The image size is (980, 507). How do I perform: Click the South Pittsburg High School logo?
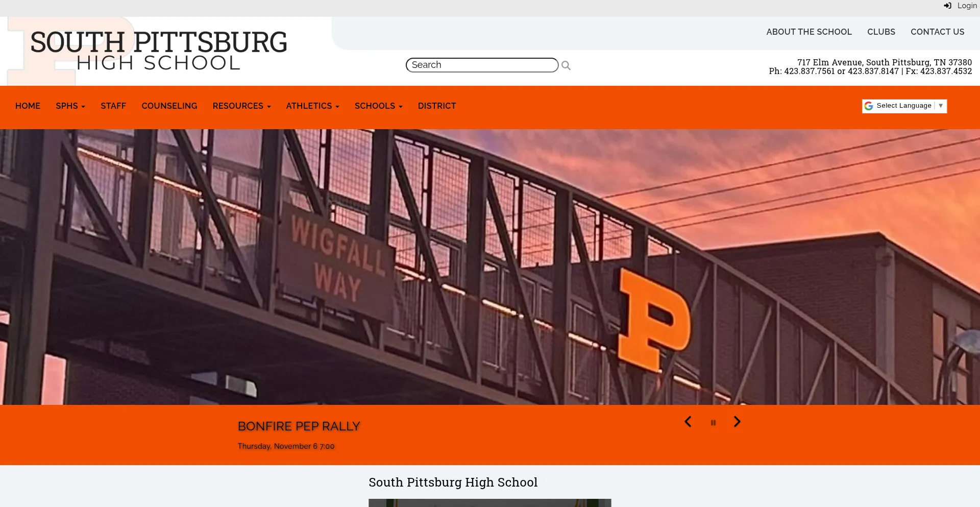point(158,51)
